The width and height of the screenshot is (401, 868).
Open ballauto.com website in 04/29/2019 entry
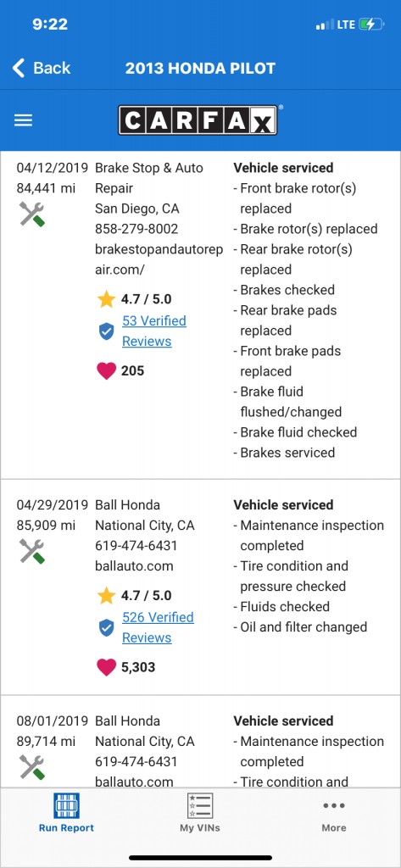(x=134, y=565)
